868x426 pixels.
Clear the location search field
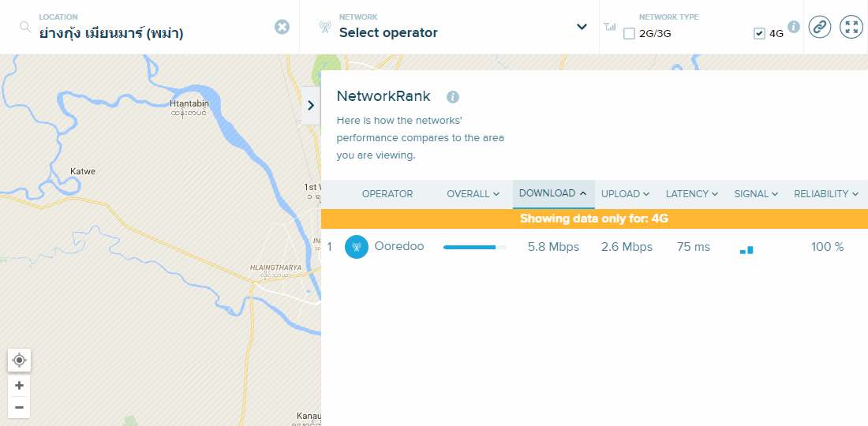282,27
